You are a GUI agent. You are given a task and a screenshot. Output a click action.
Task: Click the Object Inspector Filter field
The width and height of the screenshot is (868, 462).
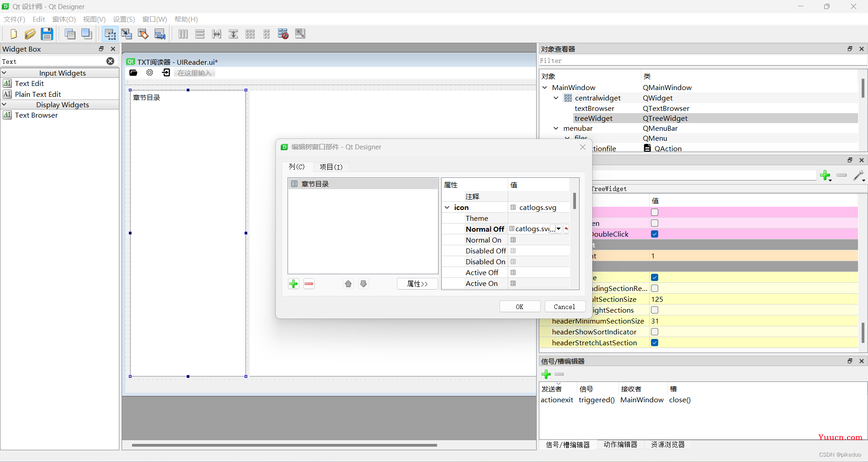click(703, 61)
